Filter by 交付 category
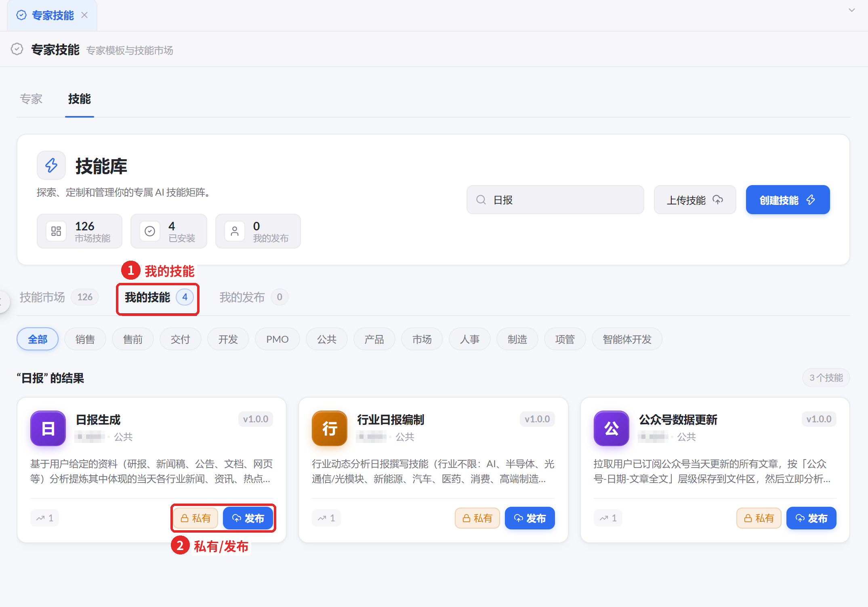The height and width of the screenshot is (607, 868). [181, 339]
